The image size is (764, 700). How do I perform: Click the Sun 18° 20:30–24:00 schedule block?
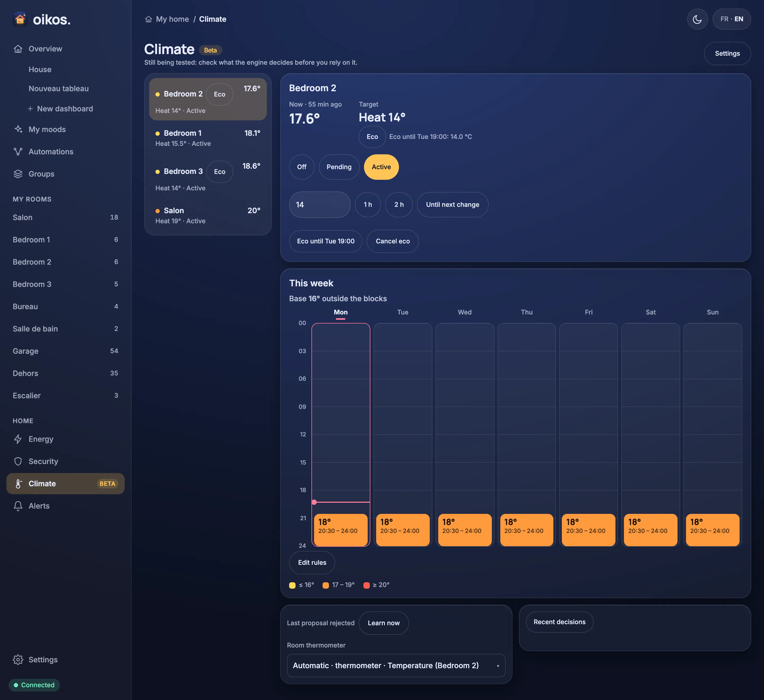[713, 530]
